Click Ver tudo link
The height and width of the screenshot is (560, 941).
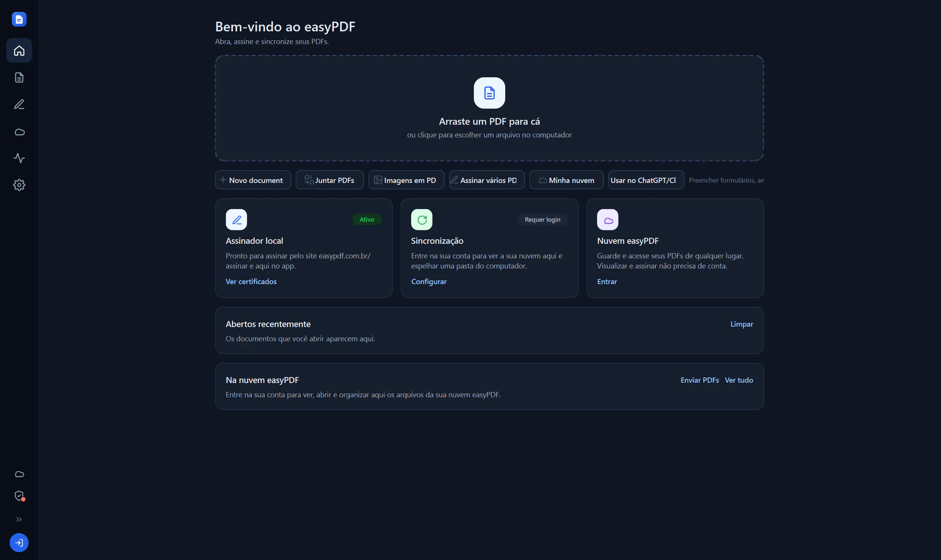click(739, 380)
